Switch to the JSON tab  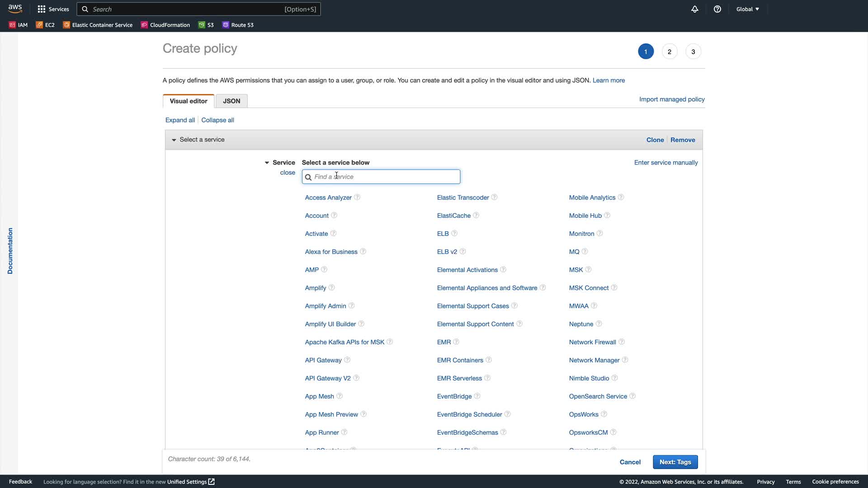[x=231, y=101]
